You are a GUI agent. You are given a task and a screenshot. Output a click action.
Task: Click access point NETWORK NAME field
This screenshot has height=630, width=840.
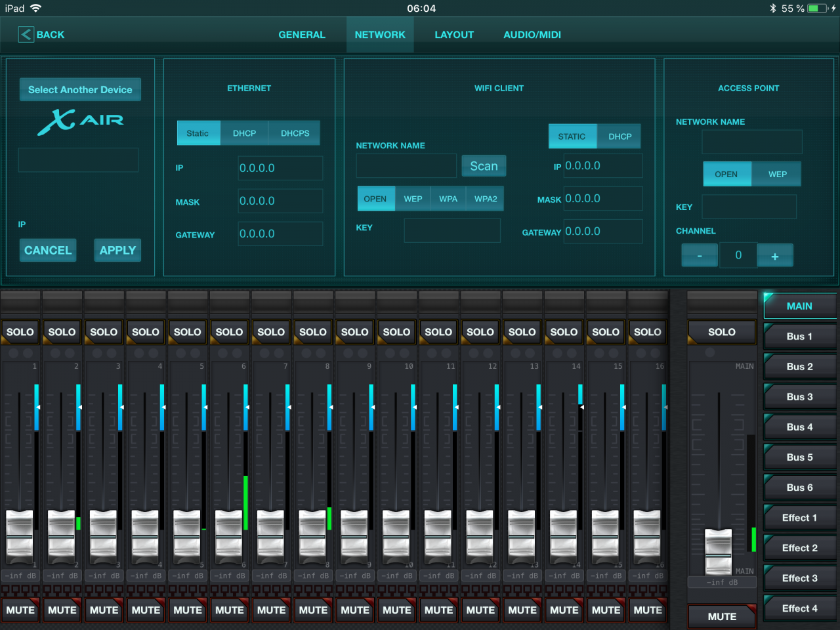pyautogui.click(x=752, y=142)
